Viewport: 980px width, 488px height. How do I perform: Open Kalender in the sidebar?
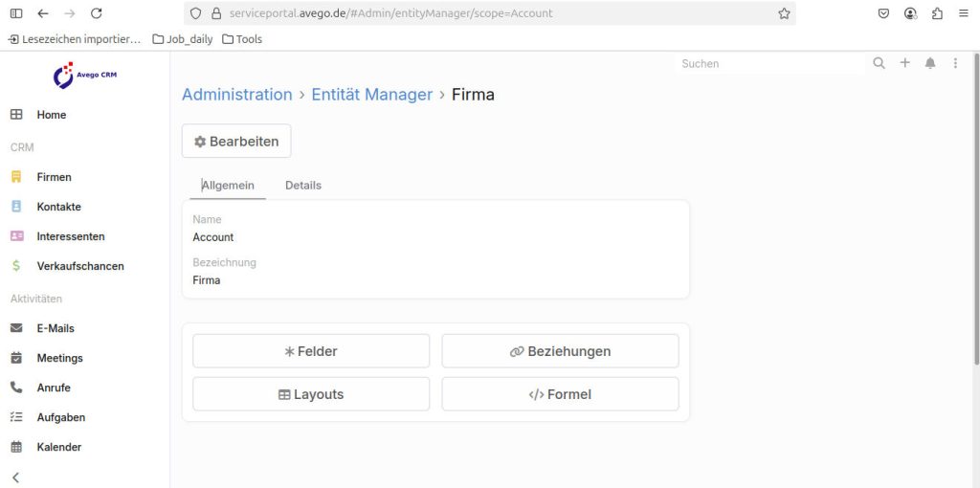(58, 447)
